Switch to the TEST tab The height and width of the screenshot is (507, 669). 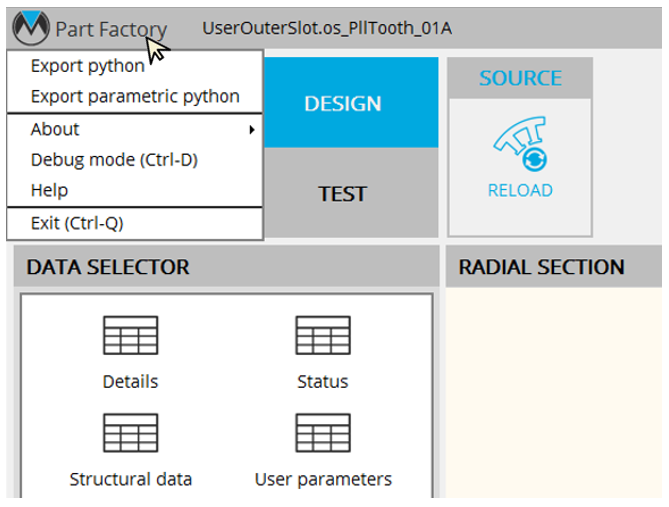click(x=342, y=194)
